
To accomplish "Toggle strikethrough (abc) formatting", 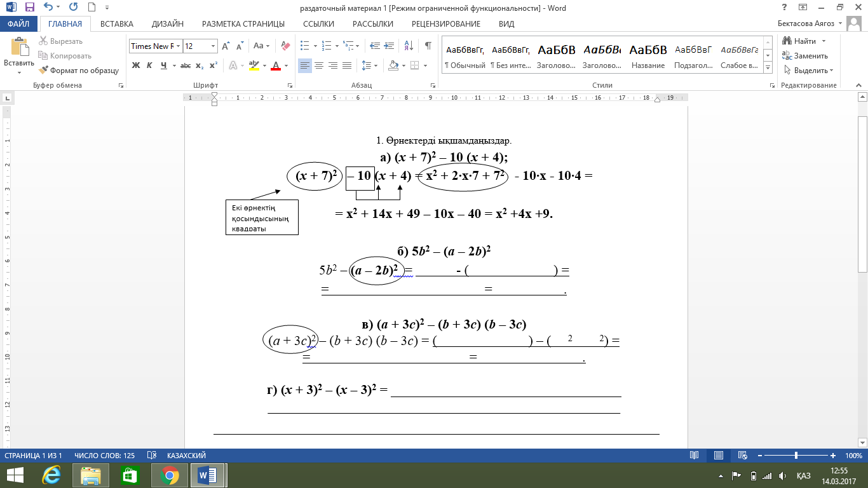I will (x=186, y=65).
